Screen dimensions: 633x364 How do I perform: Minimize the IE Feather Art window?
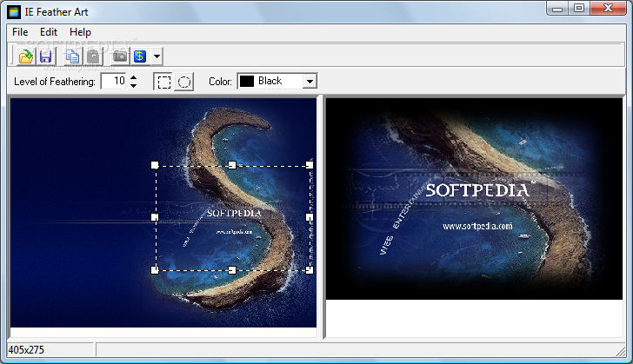tap(557, 8)
